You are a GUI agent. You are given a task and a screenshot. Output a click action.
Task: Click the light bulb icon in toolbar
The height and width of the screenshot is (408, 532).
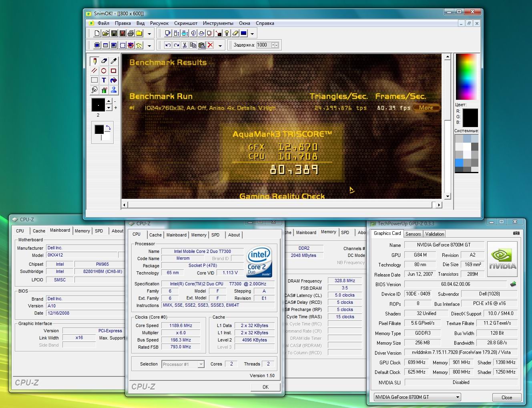point(227,33)
